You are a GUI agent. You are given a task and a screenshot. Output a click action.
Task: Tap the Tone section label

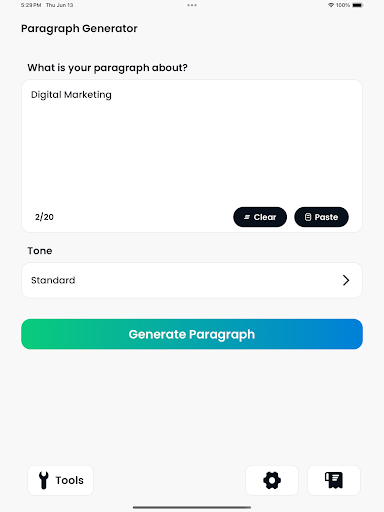coord(40,251)
